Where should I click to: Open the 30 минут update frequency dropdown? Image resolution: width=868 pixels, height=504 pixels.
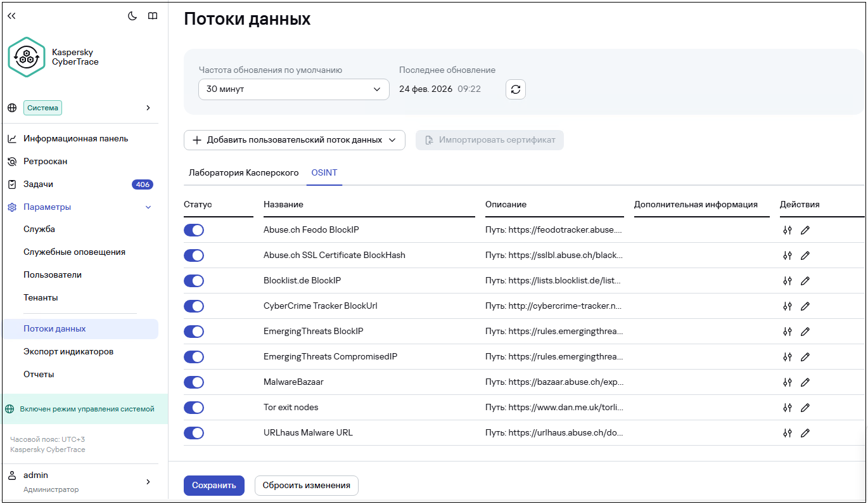point(294,89)
